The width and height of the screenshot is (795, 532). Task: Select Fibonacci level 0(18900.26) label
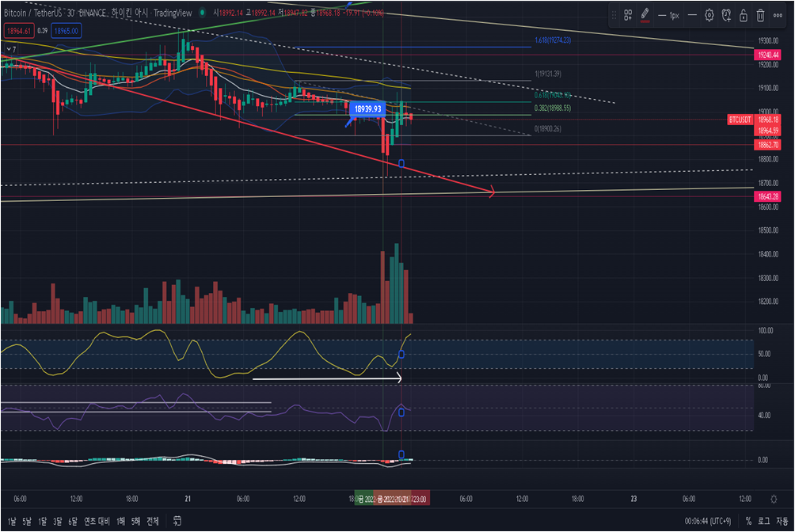tap(548, 129)
